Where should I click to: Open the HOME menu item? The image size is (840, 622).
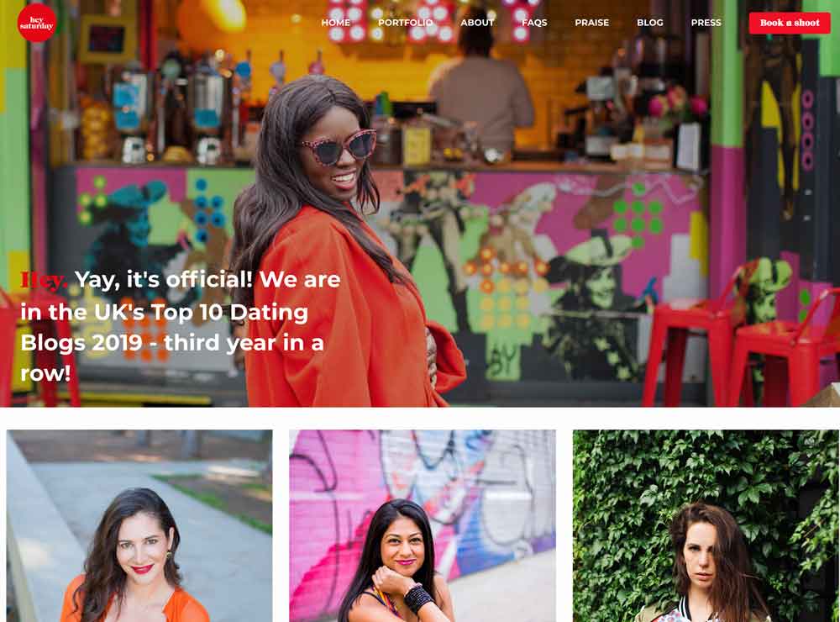(x=335, y=23)
